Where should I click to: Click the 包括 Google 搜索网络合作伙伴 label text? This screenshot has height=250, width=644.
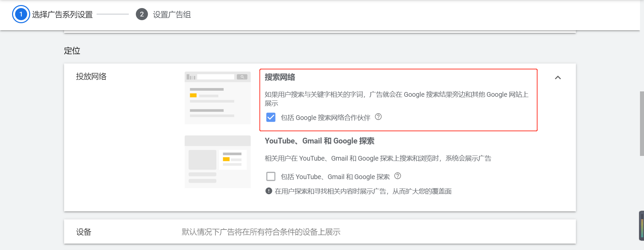tap(326, 118)
